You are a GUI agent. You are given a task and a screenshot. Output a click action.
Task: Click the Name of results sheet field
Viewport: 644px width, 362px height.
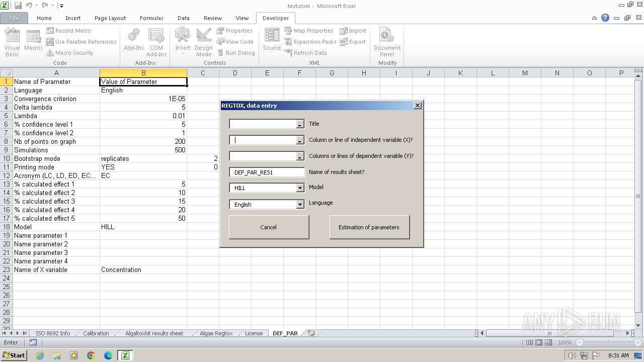coord(267,172)
